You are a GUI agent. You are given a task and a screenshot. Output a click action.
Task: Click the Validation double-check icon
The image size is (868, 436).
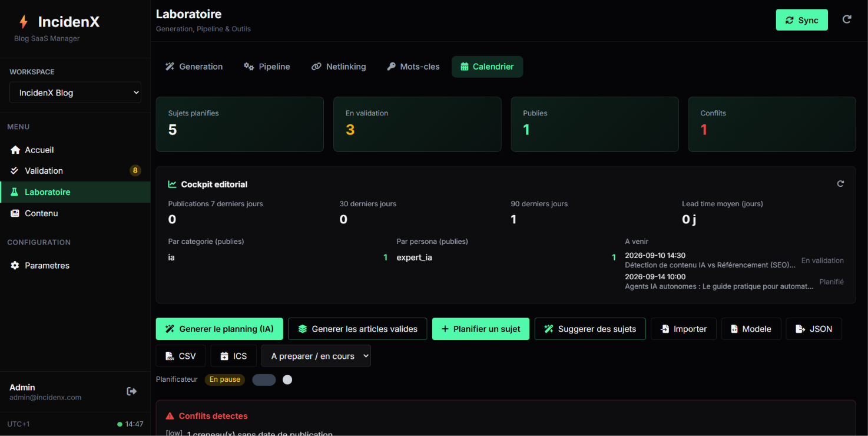click(x=15, y=171)
